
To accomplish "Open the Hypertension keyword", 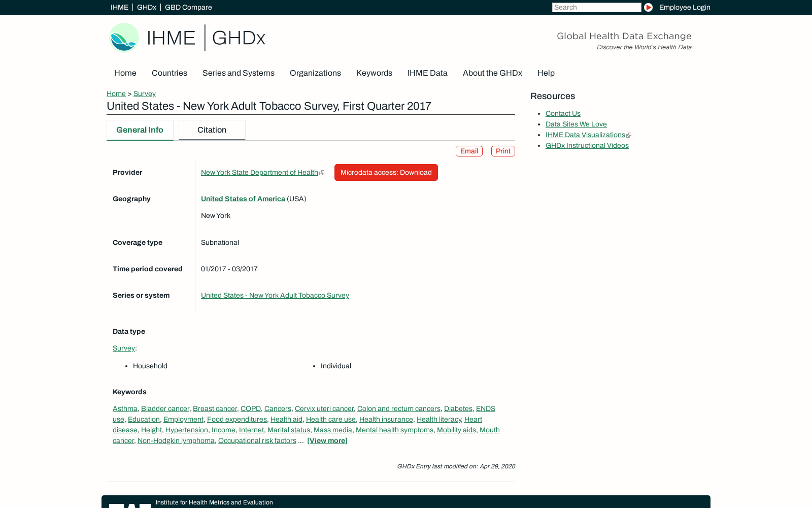I will click(187, 430).
